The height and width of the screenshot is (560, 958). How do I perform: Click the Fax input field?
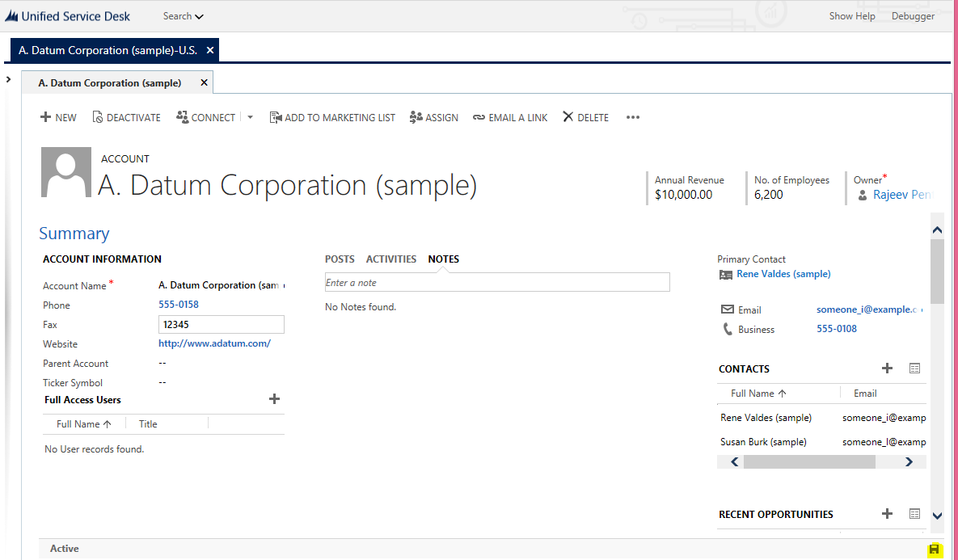pos(221,325)
